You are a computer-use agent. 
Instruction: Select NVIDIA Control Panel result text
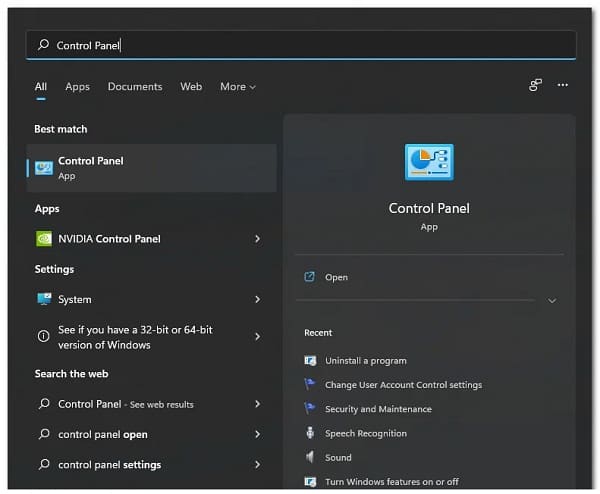[x=109, y=239]
